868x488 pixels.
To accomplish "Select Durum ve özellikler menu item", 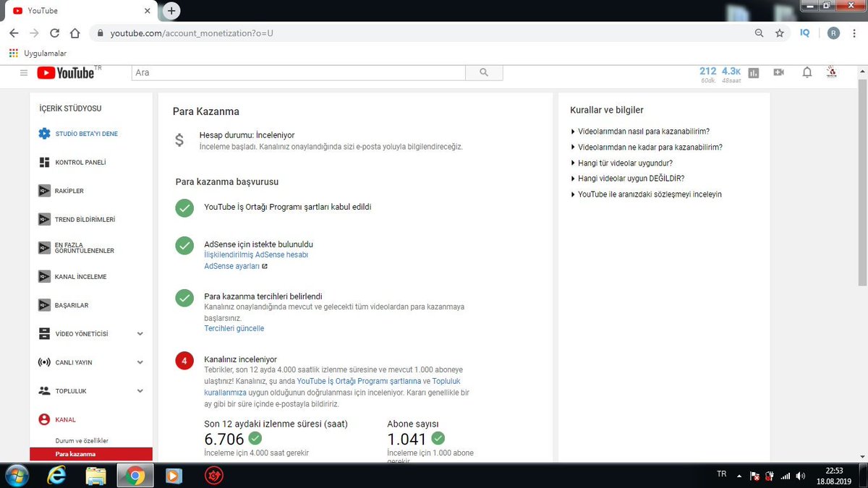I will (82, 440).
